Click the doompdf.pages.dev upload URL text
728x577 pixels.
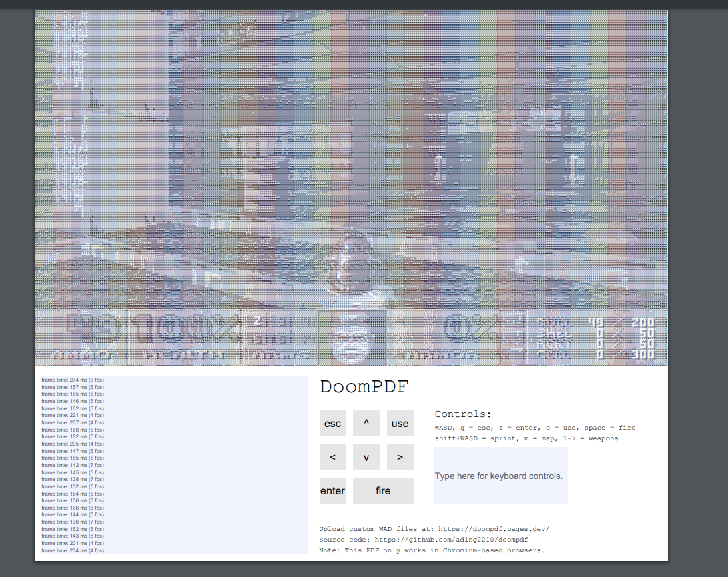pyautogui.click(x=494, y=529)
